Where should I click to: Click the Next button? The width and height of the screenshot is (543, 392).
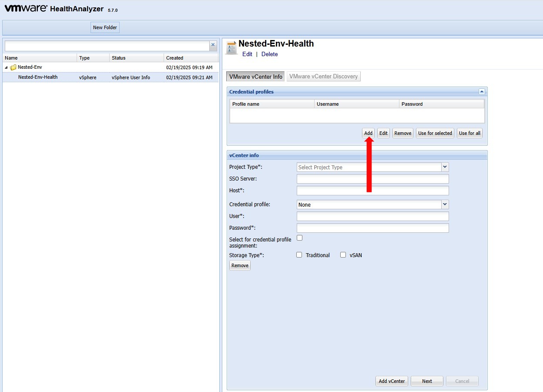click(x=427, y=381)
